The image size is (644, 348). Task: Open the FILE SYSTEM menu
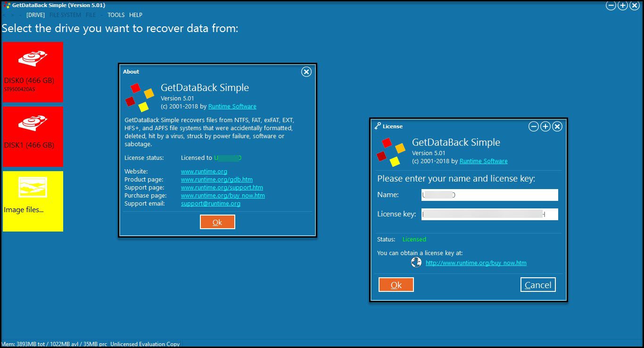[65, 15]
